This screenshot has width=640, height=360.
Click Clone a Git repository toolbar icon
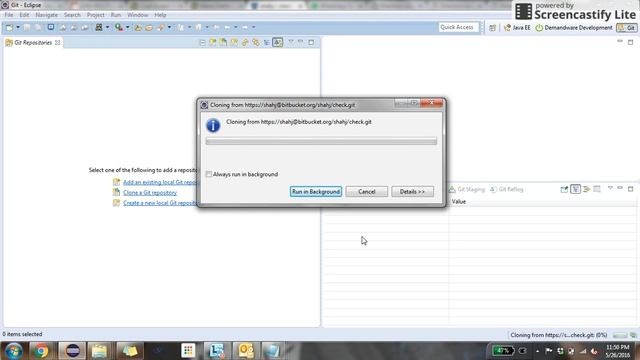pyautogui.click(x=223, y=42)
